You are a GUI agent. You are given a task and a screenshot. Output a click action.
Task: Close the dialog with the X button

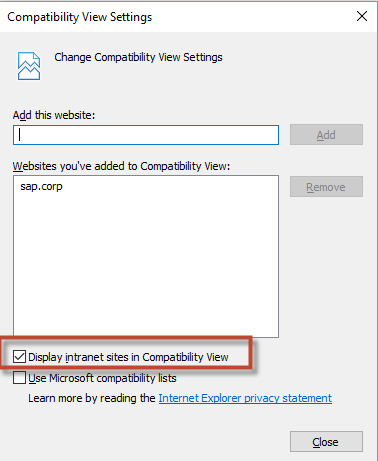pos(362,16)
